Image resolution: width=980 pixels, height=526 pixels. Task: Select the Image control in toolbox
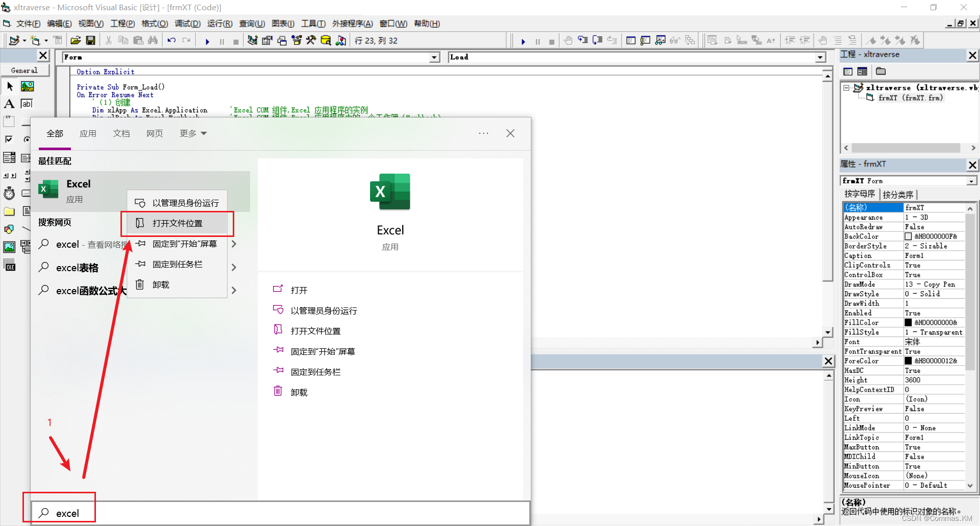(x=10, y=247)
